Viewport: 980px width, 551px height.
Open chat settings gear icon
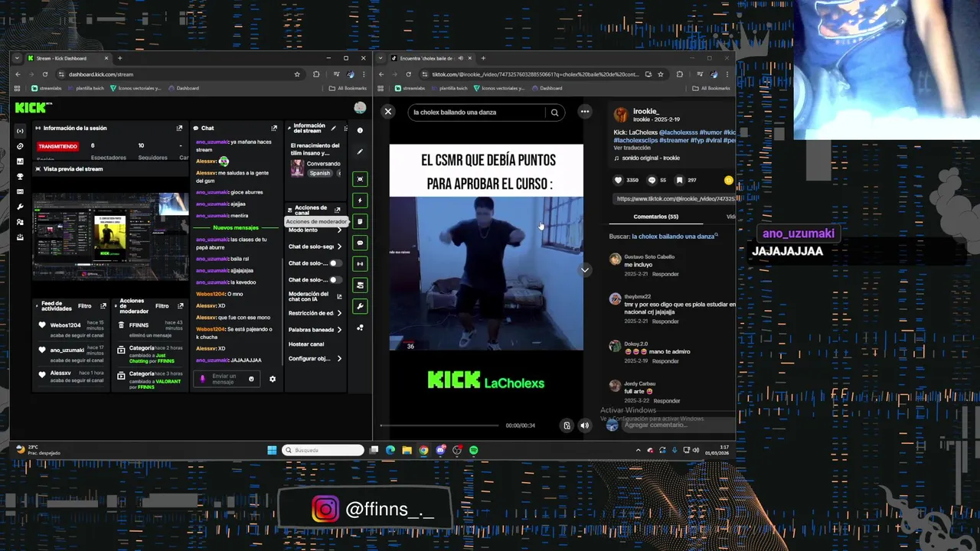(x=272, y=379)
